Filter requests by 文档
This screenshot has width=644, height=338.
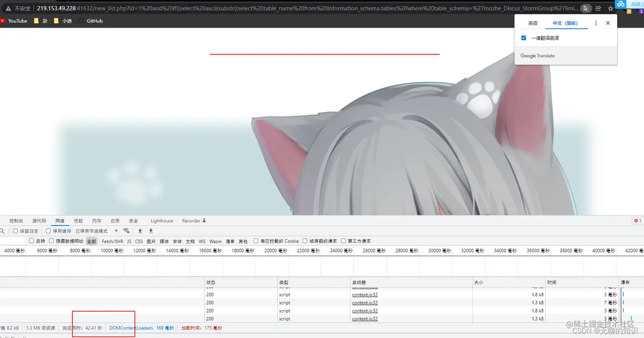click(x=190, y=241)
